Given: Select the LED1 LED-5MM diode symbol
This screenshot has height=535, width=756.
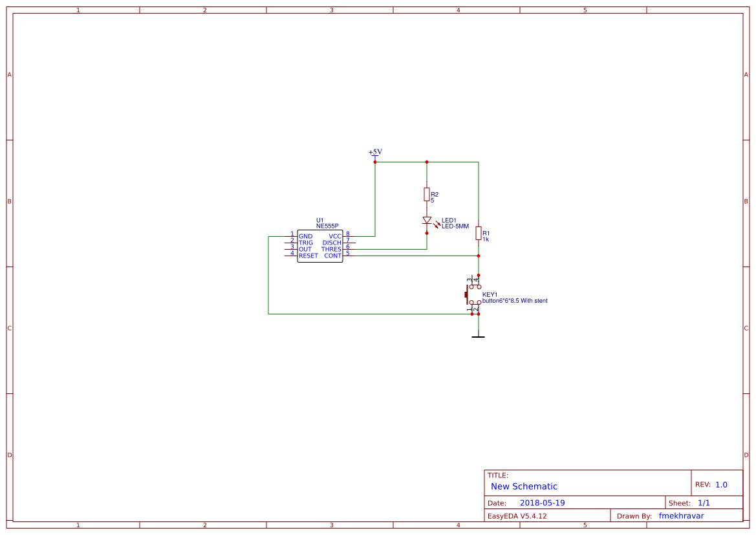Looking at the screenshot, I should click(426, 221).
